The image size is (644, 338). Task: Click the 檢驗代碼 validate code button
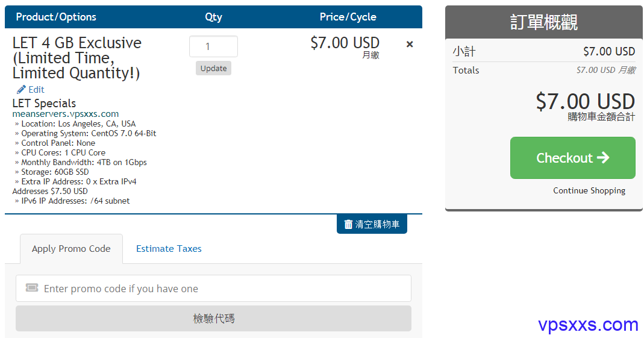(214, 318)
